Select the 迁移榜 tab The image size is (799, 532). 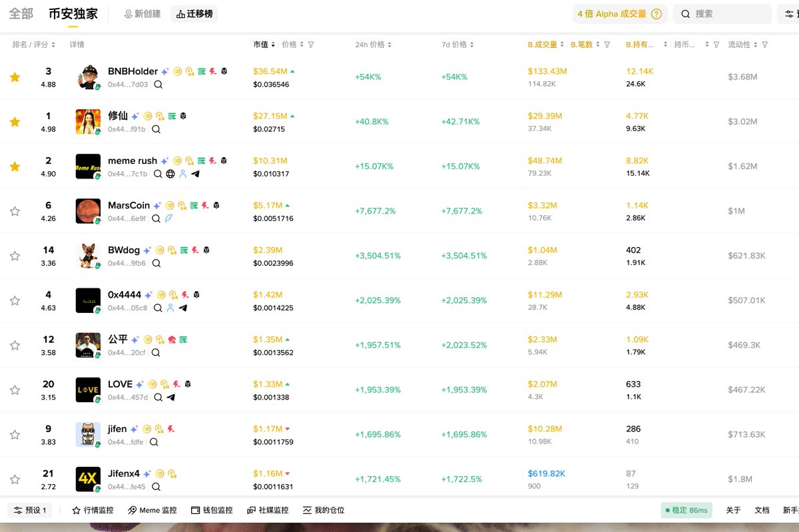(x=194, y=14)
